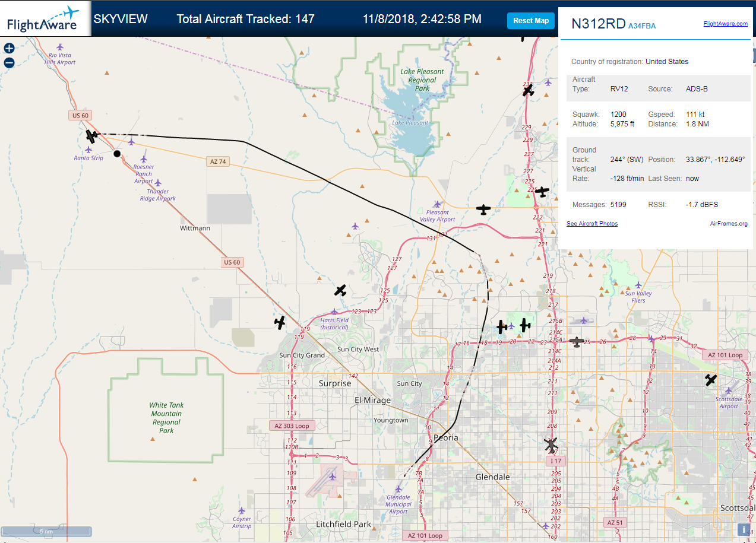Screen dimensions: 756x543
Task: Click the ADS-B source value
Action: tap(696, 89)
